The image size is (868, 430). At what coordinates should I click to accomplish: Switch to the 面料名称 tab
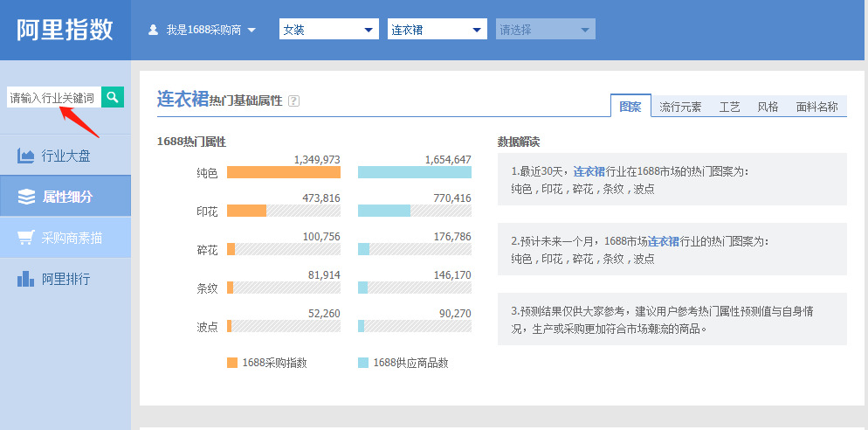tap(817, 107)
